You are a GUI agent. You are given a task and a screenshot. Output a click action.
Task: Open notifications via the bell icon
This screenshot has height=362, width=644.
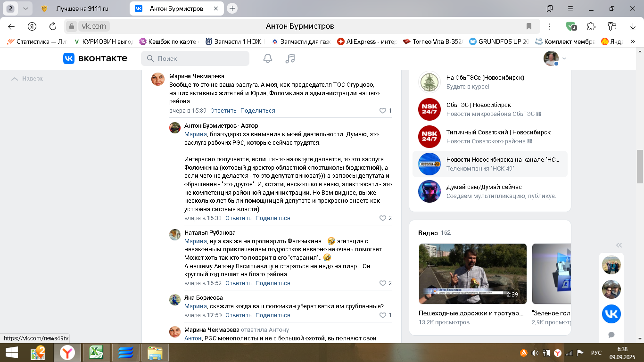[268, 58]
